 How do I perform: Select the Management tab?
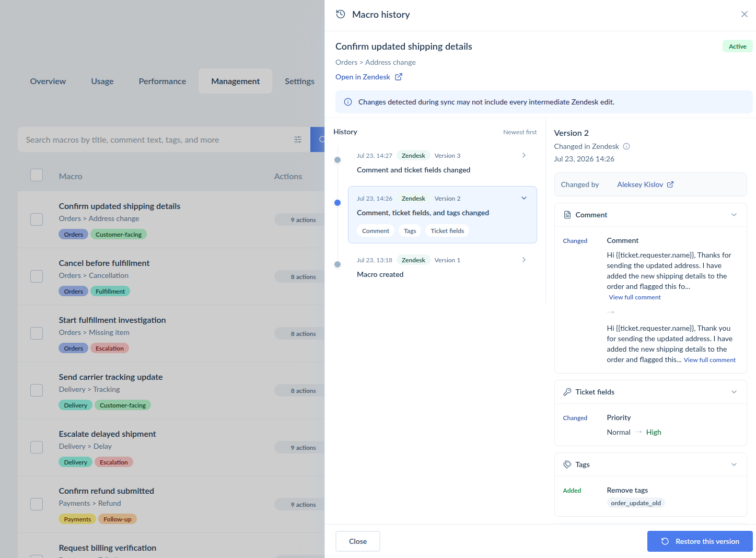236,81
